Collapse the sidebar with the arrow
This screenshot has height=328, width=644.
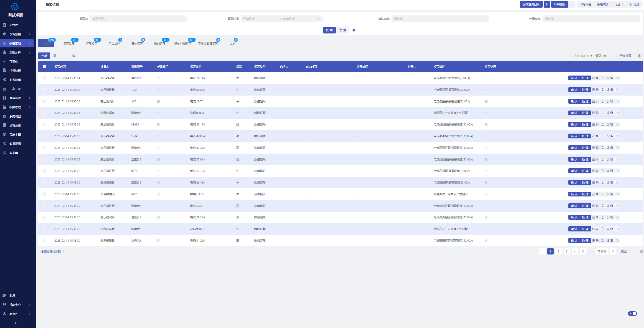(16, 323)
